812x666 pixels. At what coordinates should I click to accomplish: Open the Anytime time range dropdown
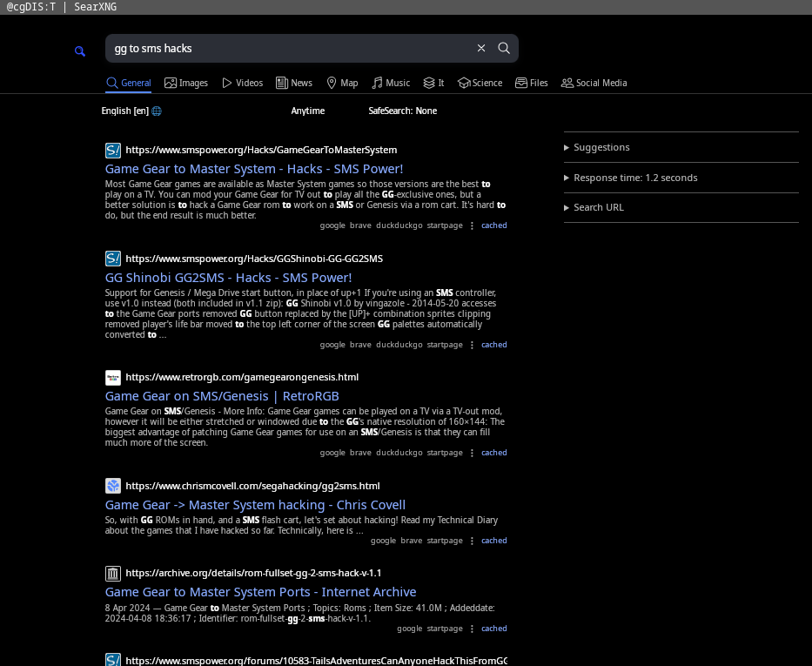pos(308,111)
